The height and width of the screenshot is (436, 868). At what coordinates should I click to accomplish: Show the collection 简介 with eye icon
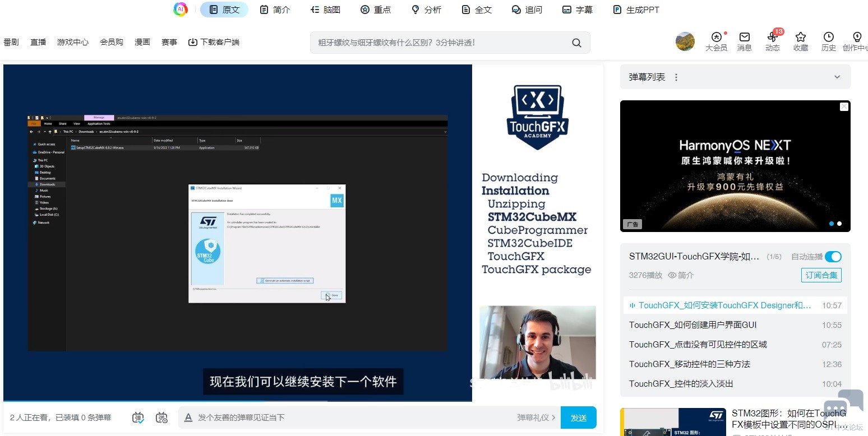(x=681, y=275)
